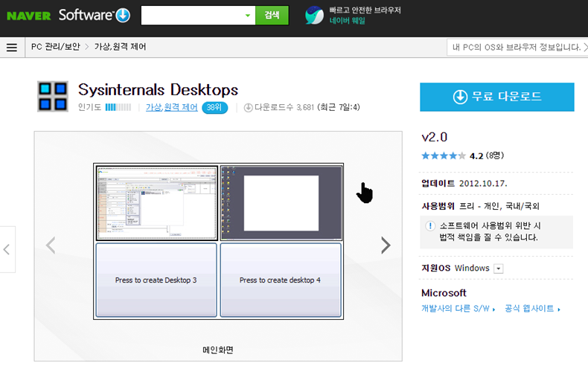This screenshot has width=588, height=366.
Task: Click the 4.2 rating score
Action: coord(476,155)
